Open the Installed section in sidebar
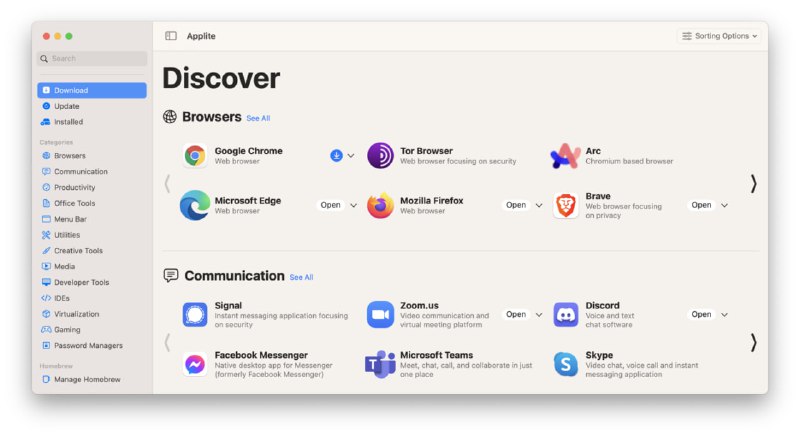Viewport: 800px width, 436px height. (x=68, y=122)
